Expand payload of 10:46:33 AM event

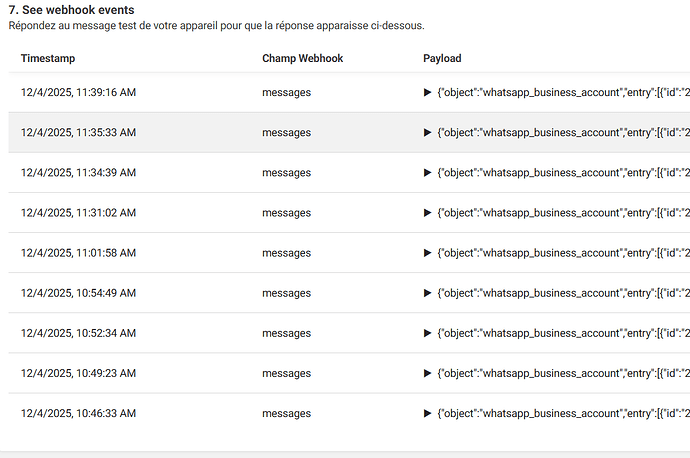tap(429, 413)
